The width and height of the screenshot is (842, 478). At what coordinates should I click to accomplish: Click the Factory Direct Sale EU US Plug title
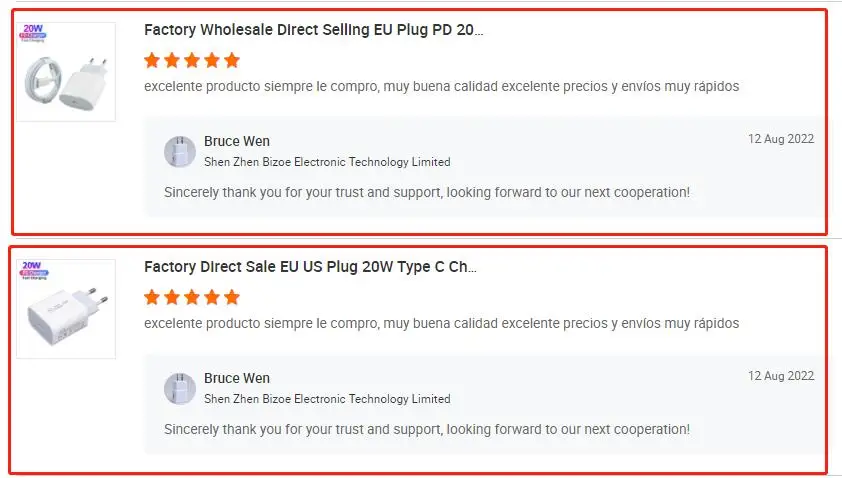310,267
